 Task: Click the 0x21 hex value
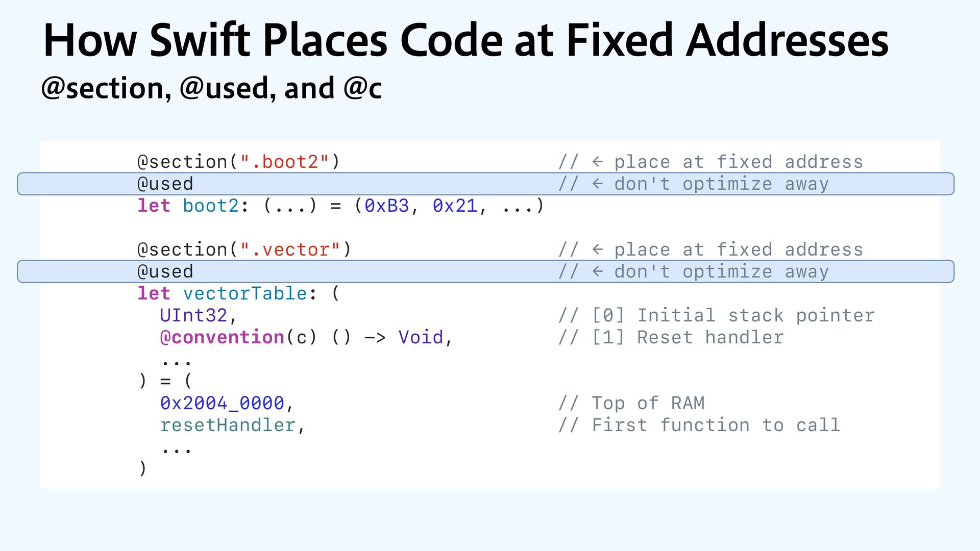click(x=455, y=206)
